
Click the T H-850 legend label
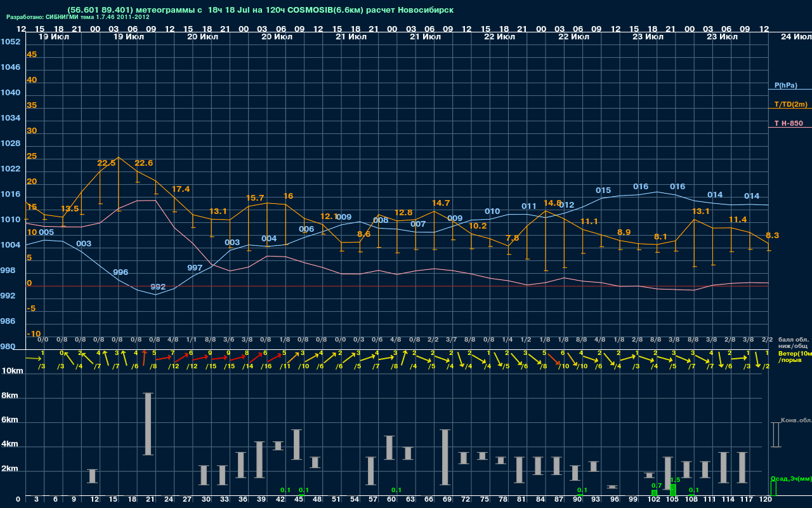[x=787, y=123]
